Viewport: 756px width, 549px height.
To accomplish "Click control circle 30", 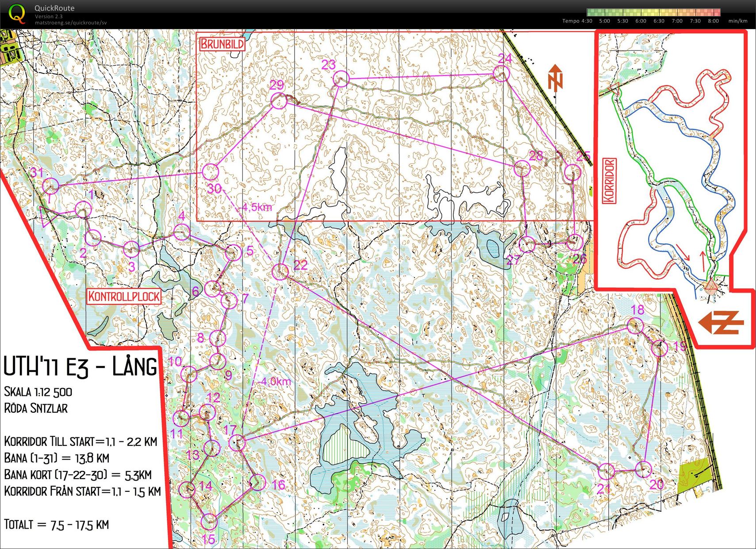I will pos(211,172).
